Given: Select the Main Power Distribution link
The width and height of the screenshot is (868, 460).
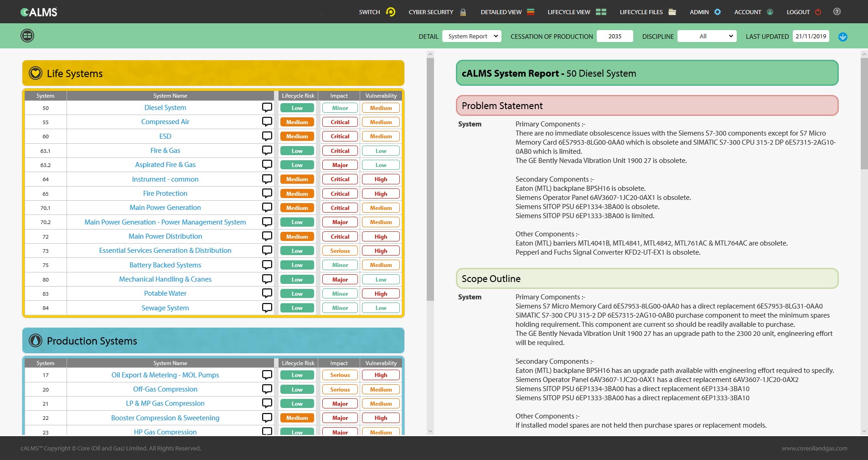Looking at the screenshot, I should 165,236.
